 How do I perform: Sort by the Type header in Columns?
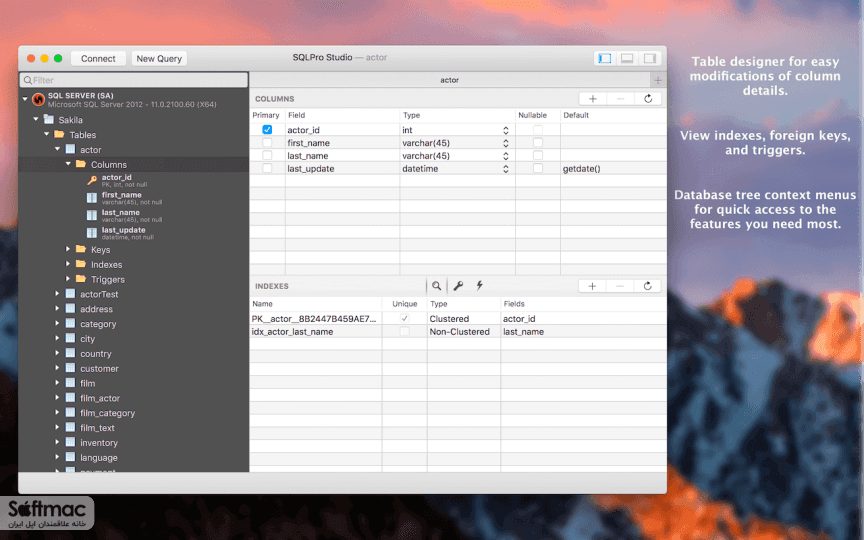coord(457,115)
